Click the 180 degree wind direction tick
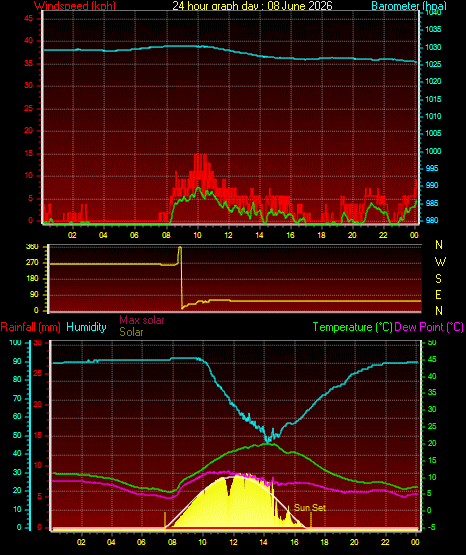The height and width of the screenshot is (555, 466). click(32, 279)
